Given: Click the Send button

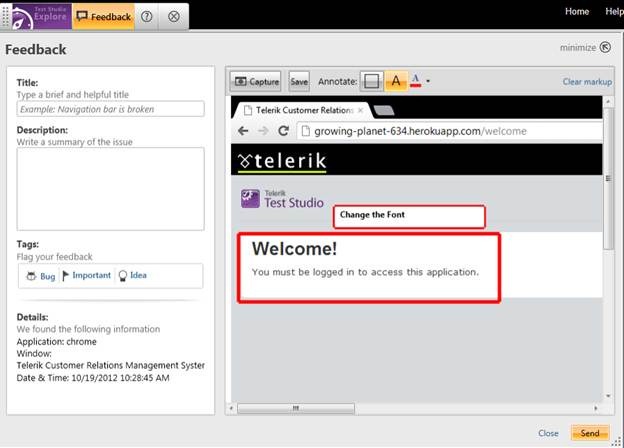Looking at the screenshot, I should point(590,433).
